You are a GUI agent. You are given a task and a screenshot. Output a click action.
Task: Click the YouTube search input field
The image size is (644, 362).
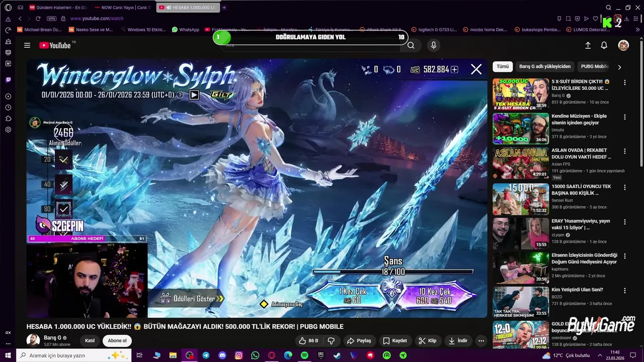pyautogui.click(x=311, y=45)
